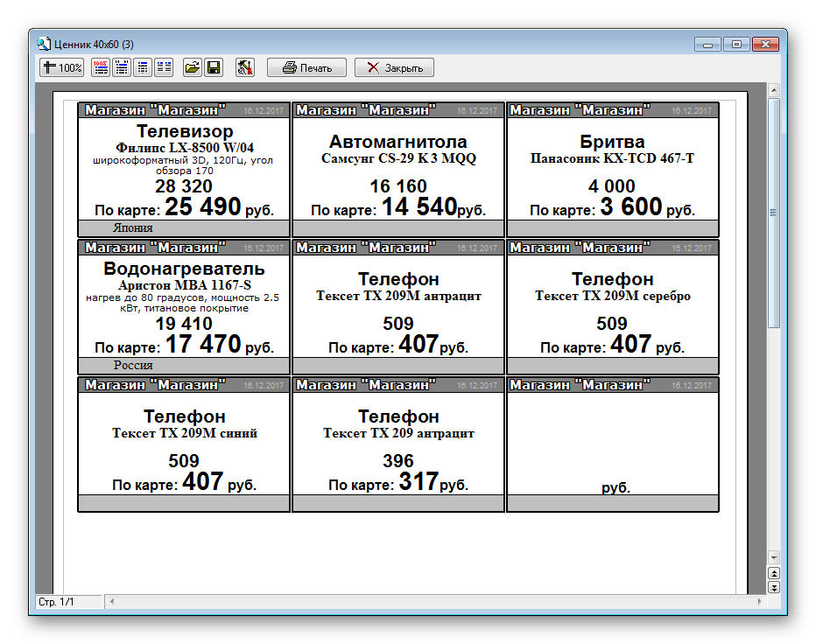Click the vertical scrollbar thumb

click(x=774, y=213)
